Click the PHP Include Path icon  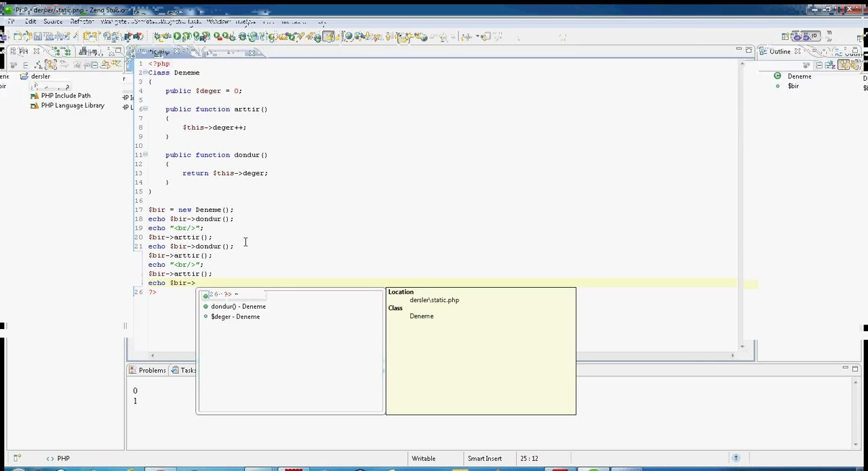point(35,96)
